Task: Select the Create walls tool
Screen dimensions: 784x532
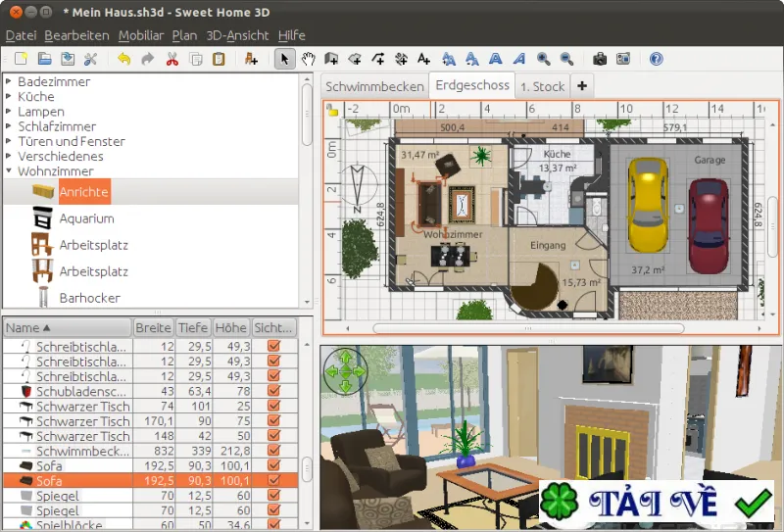Action: point(331,59)
